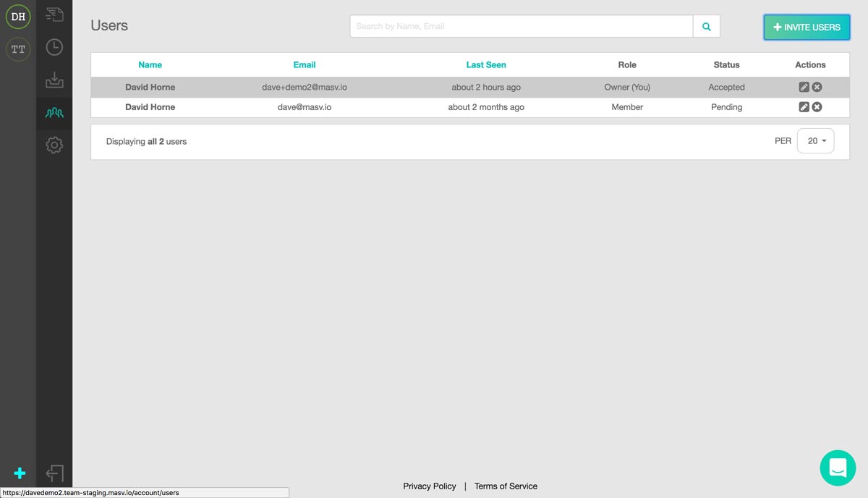Click the Owner (You) role cell
Image resolution: width=868 pixels, height=498 pixels.
(x=627, y=88)
